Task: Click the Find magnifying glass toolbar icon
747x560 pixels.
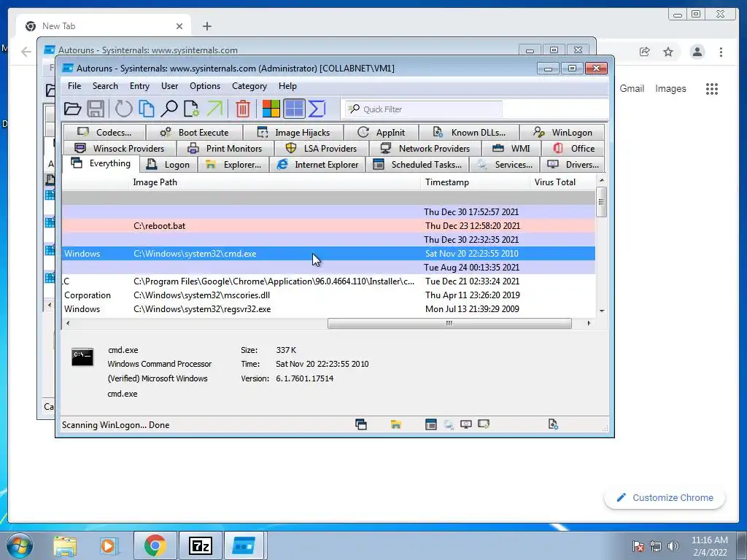Action: [x=169, y=109]
